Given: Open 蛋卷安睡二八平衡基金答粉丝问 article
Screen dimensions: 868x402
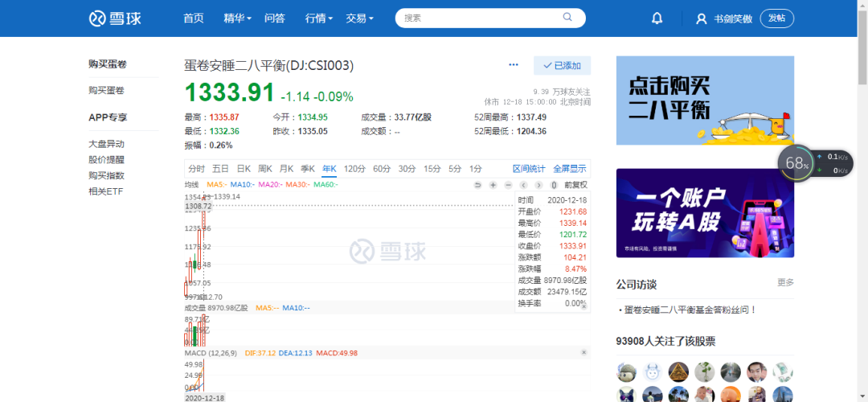Looking at the screenshot, I should 690,310.
